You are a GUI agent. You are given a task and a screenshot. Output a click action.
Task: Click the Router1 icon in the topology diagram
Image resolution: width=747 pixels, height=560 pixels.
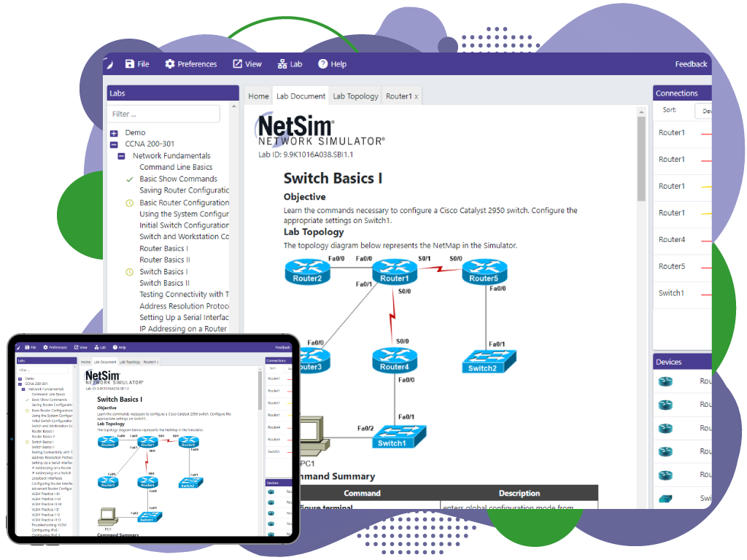tap(395, 273)
